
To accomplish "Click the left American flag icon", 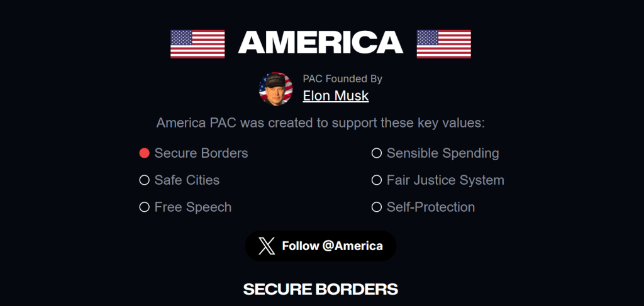I will 197,43.
